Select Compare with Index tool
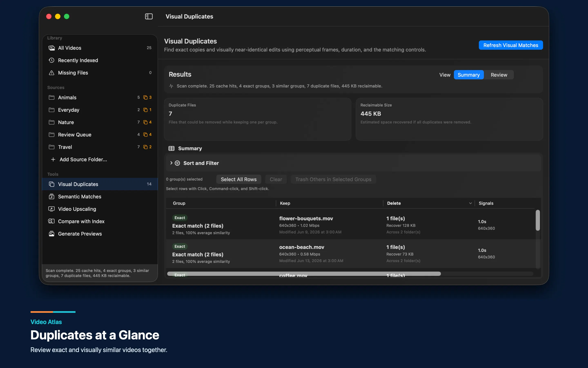The width and height of the screenshot is (588, 368). pos(100,221)
